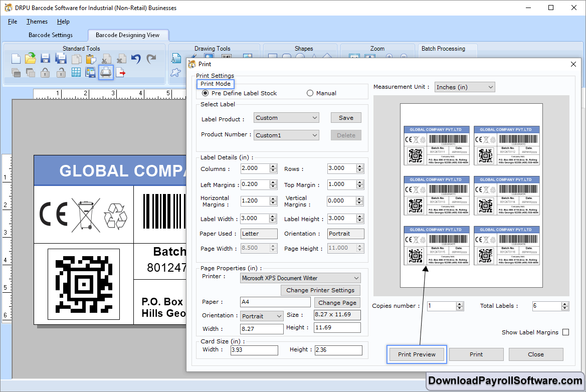
Task: Switch to the Barcode Settings tab
Action: pos(51,35)
